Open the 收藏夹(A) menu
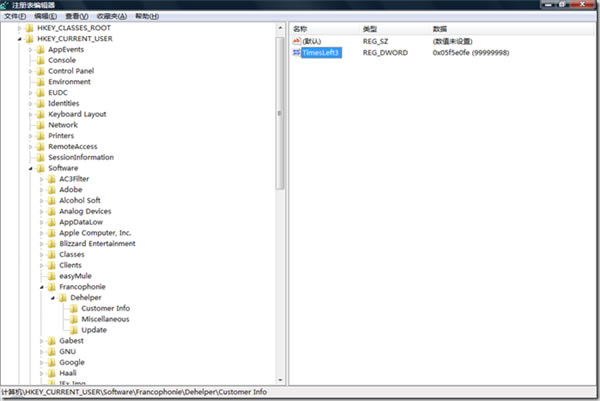 click(112, 16)
